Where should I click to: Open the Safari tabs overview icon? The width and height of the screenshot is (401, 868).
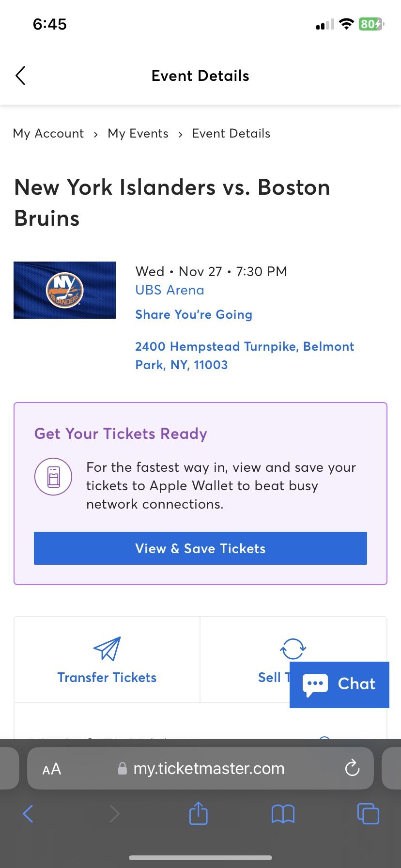368,814
